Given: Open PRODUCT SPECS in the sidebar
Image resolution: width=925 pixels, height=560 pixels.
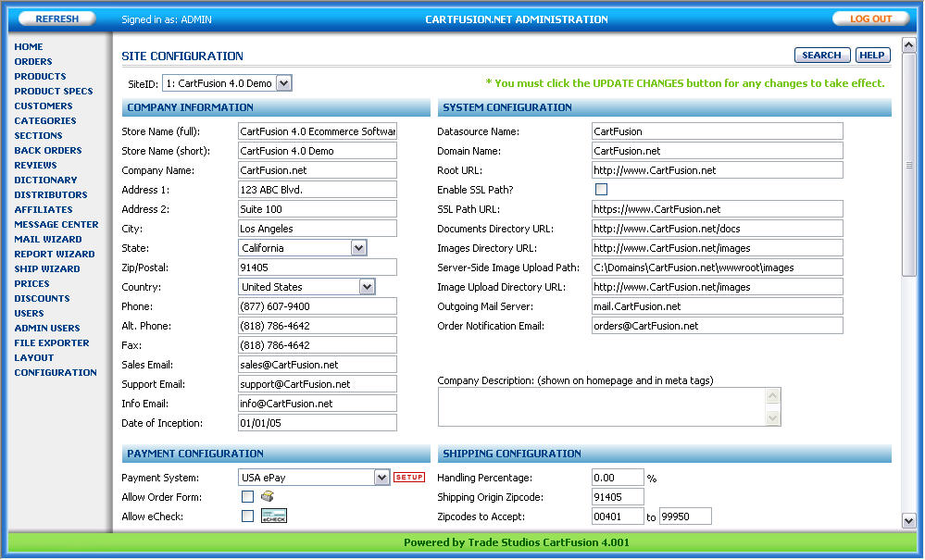Looking at the screenshot, I should pyautogui.click(x=54, y=91).
